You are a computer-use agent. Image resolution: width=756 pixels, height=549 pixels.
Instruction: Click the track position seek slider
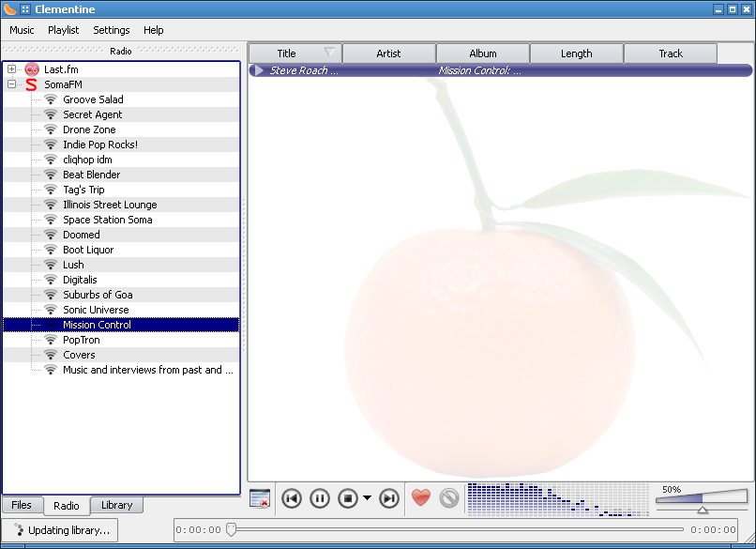[456, 529]
